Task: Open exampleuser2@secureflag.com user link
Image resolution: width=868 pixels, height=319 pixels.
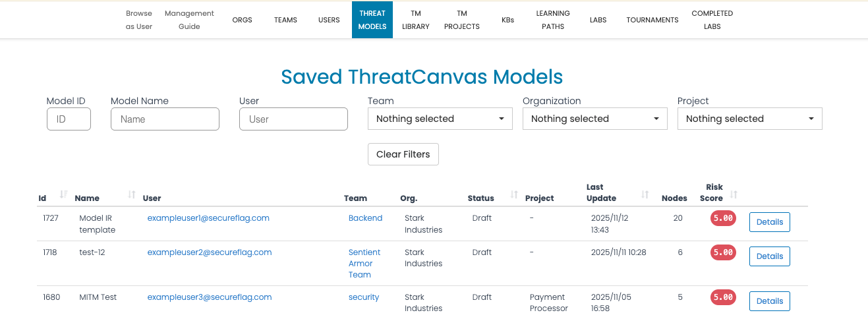Action: coord(209,252)
